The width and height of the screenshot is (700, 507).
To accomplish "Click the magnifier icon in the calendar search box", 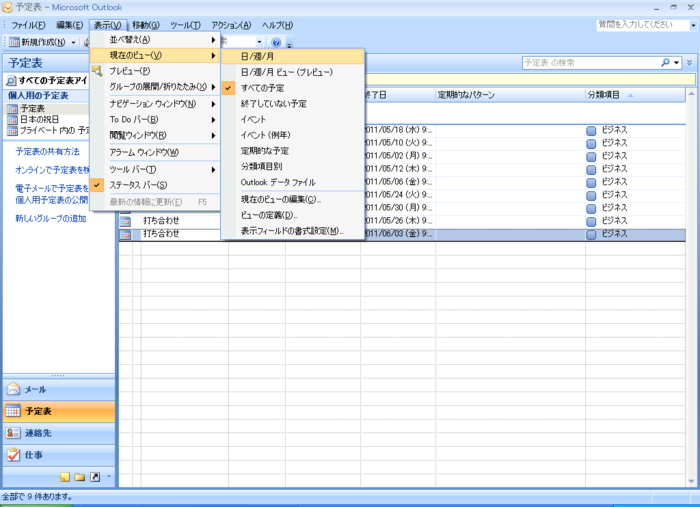I will (x=665, y=62).
